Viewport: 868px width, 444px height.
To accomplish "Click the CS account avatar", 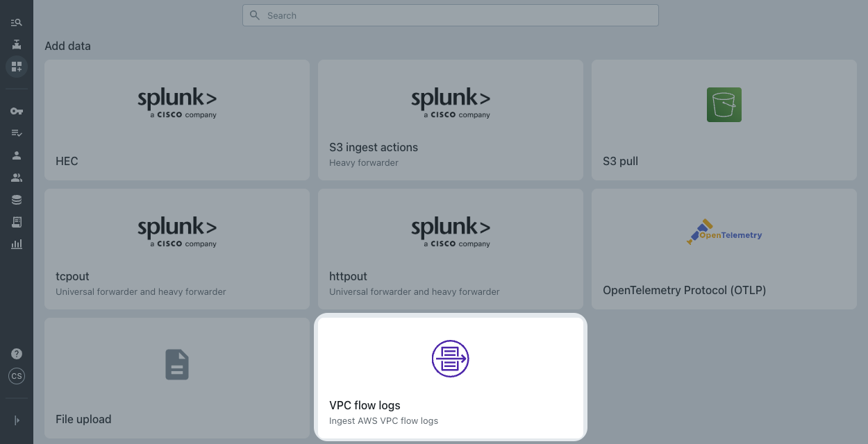I will tap(16, 376).
